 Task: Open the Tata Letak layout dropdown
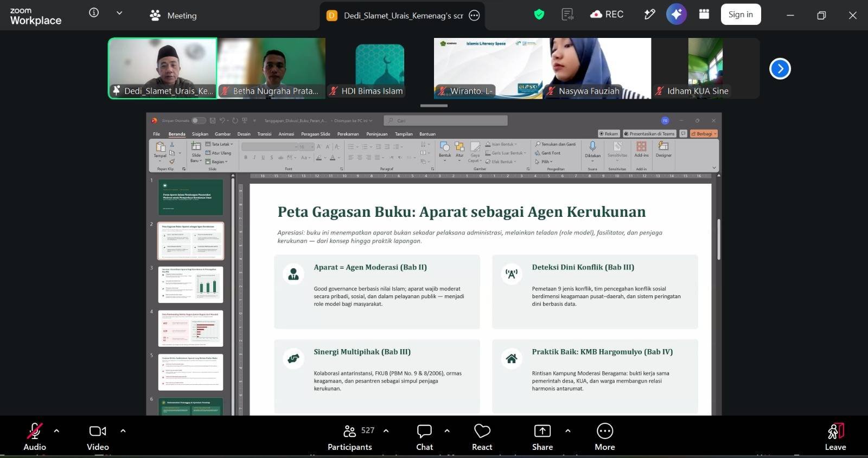coord(219,144)
